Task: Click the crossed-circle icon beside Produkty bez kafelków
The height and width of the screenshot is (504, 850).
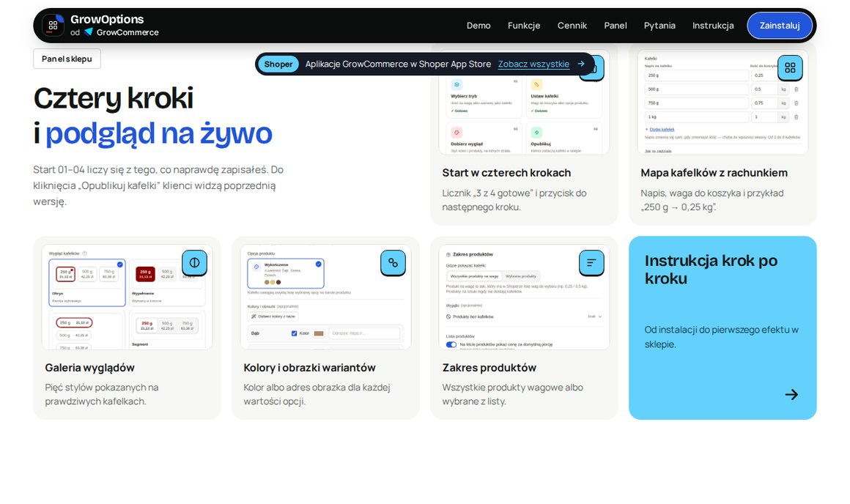Action: coord(448,316)
